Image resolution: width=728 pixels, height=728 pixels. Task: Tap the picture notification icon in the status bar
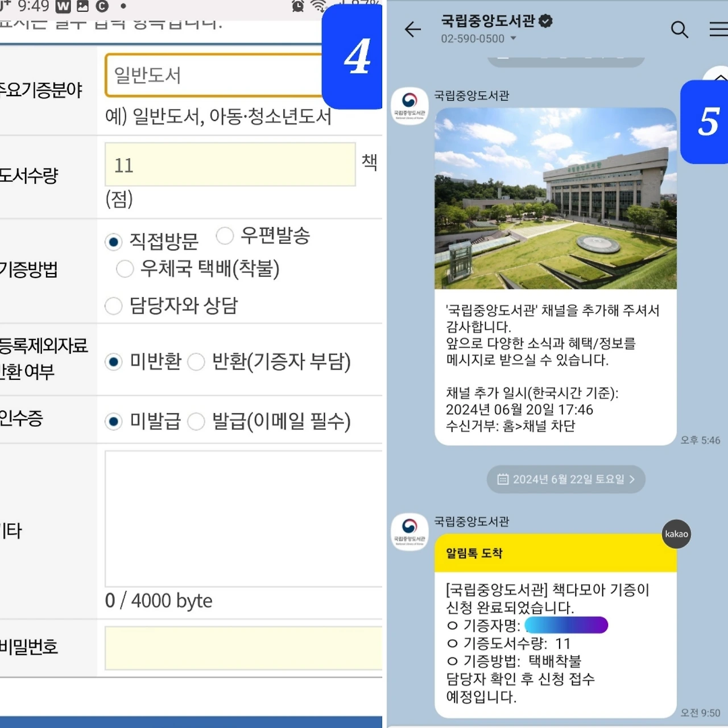83,7
